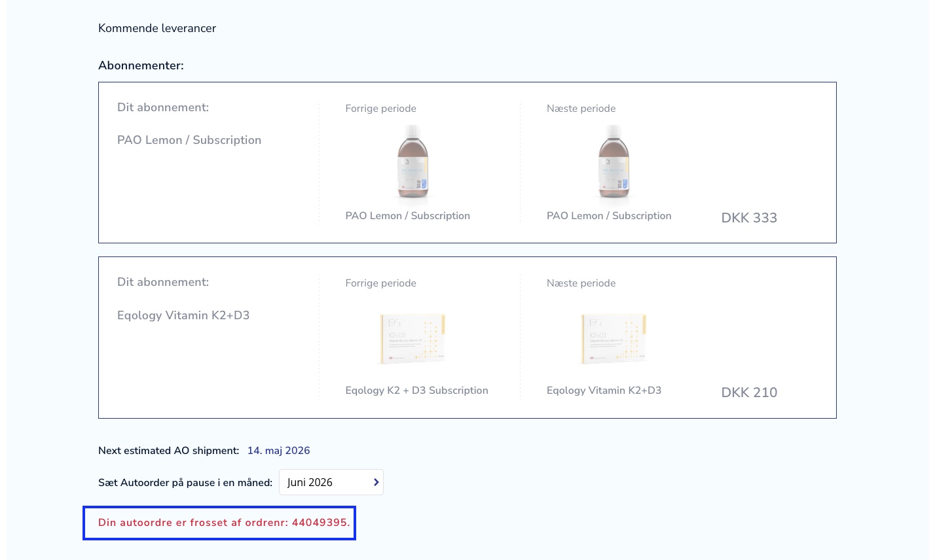Click Eqology Vitamin K2+D3 caption under Næste periode
This screenshot has width=935, height=560.
click(604, 391)
